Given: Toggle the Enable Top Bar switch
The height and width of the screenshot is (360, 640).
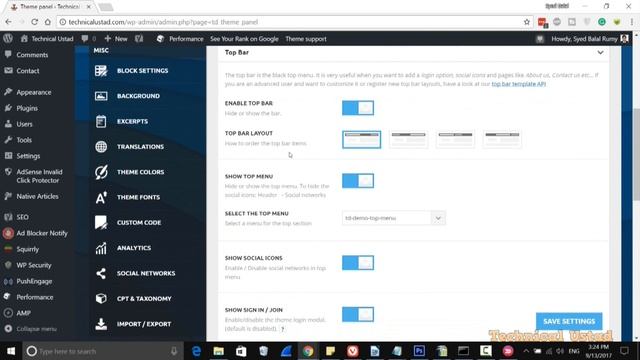Looking at the screenshot, I should coord(358,108).
